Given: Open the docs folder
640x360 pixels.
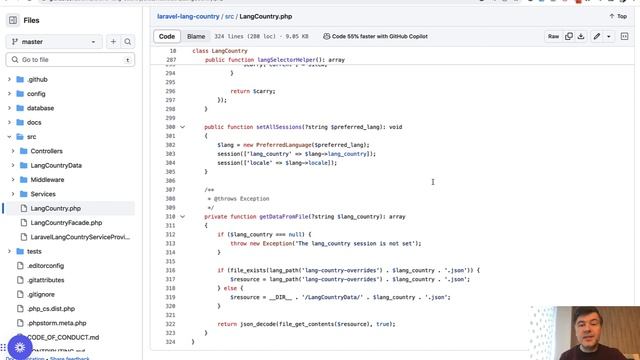Looking at the screenshot, I should pos(34,122).
